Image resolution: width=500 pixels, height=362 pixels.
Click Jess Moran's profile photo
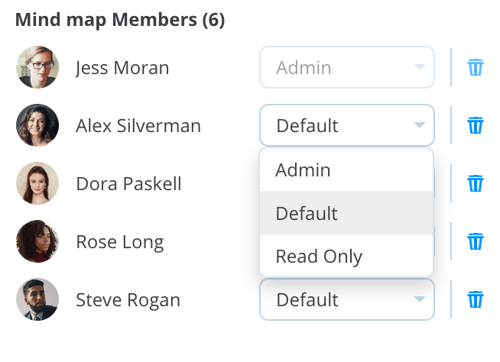pyautogui.click(x=37, y=67)
